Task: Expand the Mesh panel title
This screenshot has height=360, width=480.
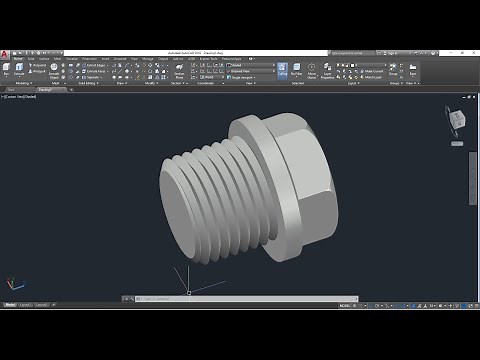Action: 57,83
